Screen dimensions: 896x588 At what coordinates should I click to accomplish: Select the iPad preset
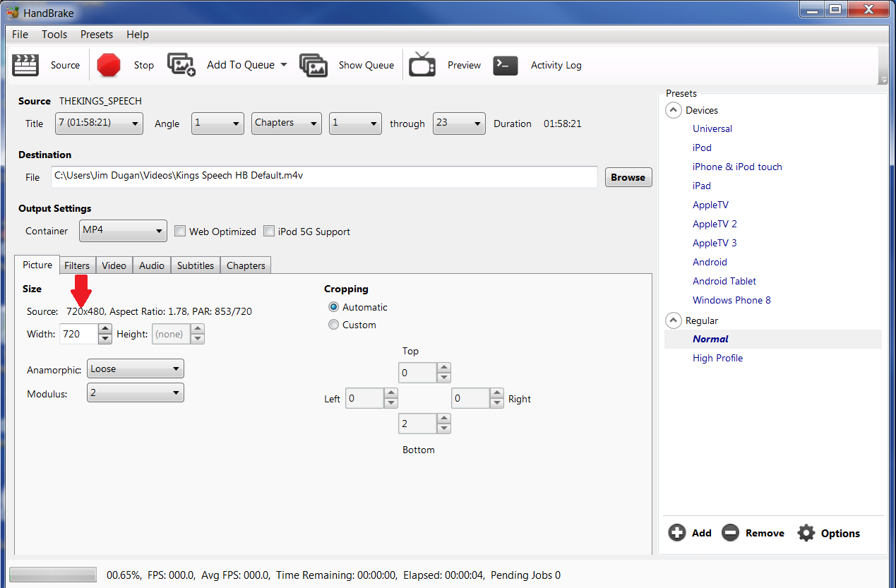(702, 186)
